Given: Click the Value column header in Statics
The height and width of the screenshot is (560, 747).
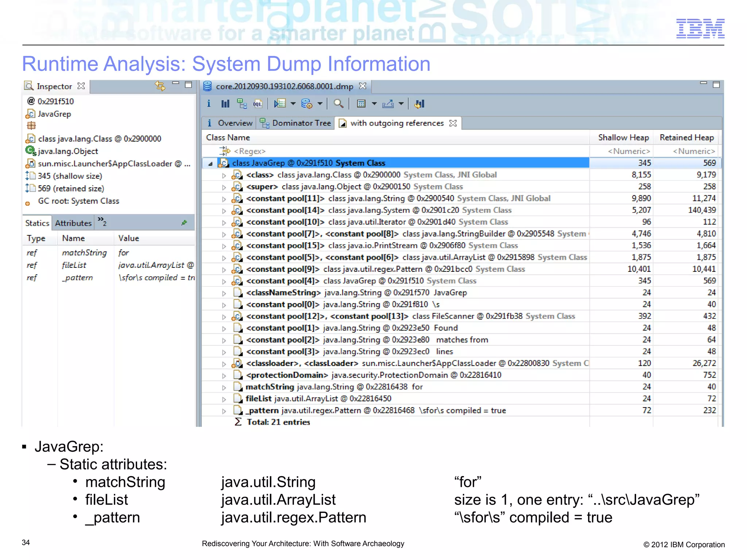Looking at the screenshot, I should (x=154, y=238).
